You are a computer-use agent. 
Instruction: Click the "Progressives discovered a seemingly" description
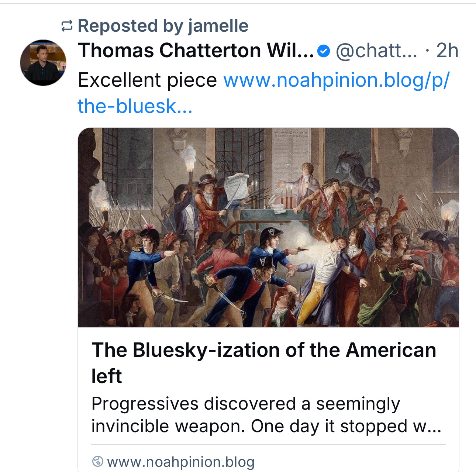pyautogui.click(x=245, y=403)
